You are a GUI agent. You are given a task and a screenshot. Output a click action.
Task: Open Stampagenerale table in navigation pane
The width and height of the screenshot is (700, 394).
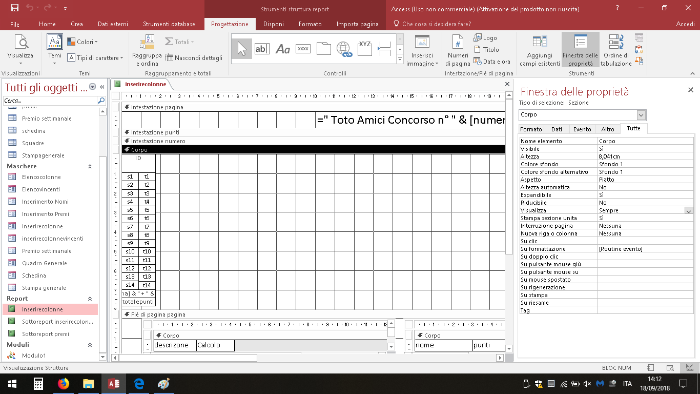tap(43, 155)
